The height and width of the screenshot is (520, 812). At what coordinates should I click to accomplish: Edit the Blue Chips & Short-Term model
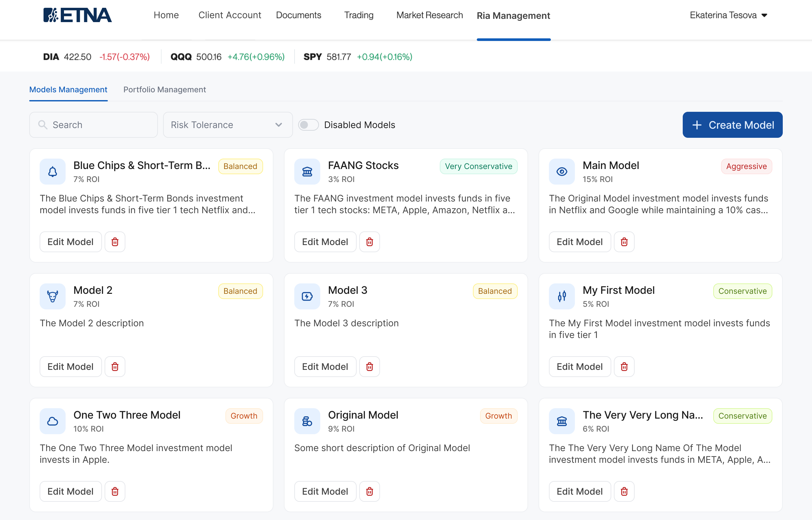point(70,242)
